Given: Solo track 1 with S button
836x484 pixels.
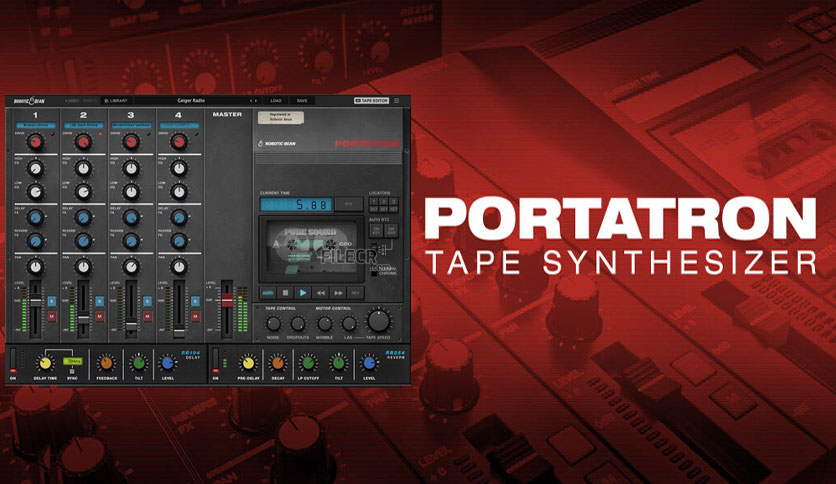Looking at the screenshot, I should [x=52, y=302].
